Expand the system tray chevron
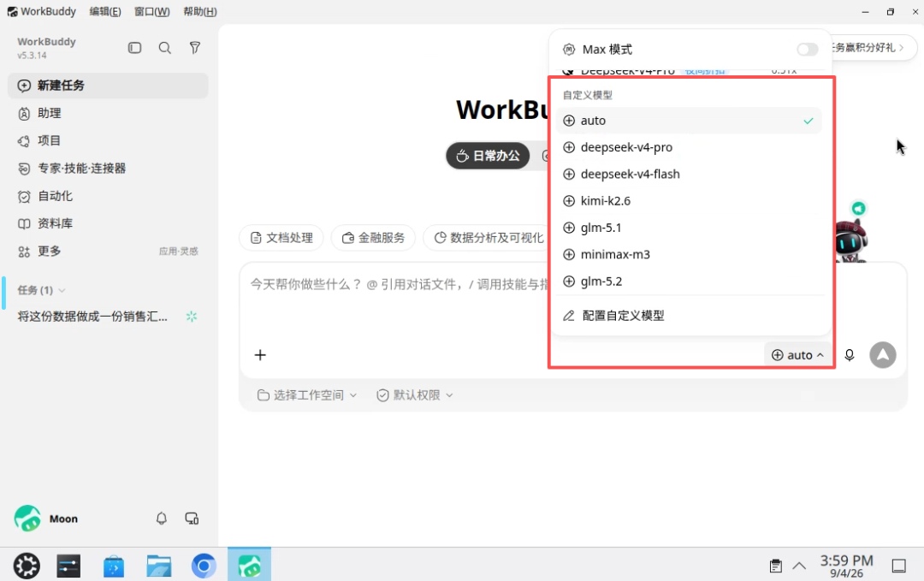 point(799,566)
